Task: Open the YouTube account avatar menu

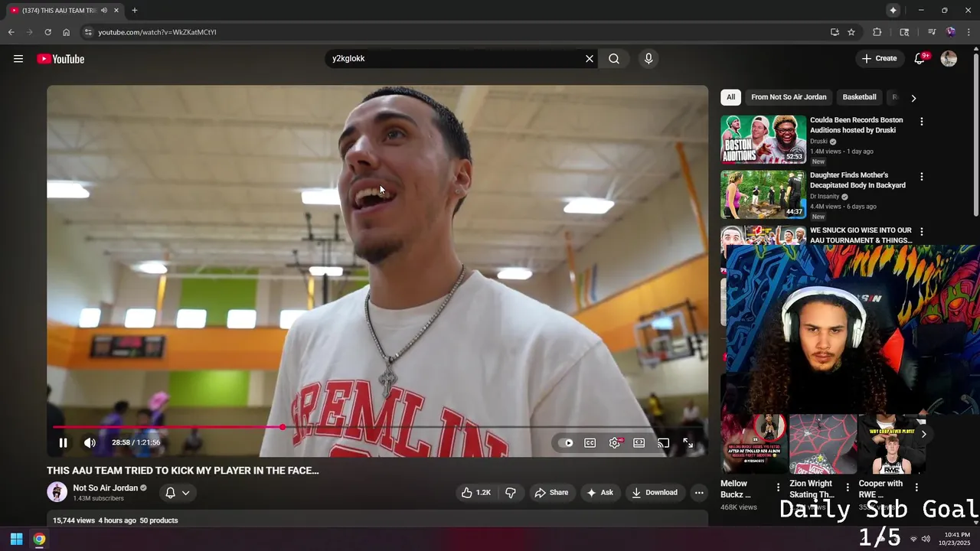Action: [949, 59]
